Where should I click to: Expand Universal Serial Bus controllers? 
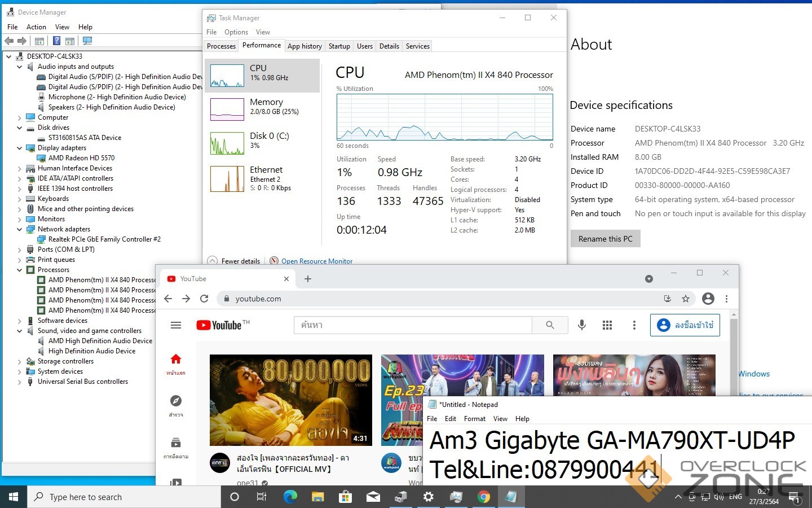20,382
